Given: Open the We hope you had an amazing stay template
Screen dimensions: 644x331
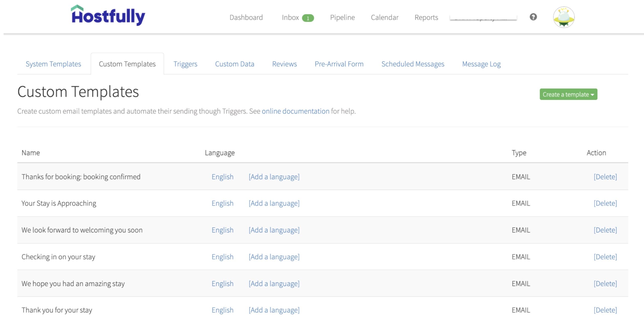Looking at the screenshot, I should [73, 283].
